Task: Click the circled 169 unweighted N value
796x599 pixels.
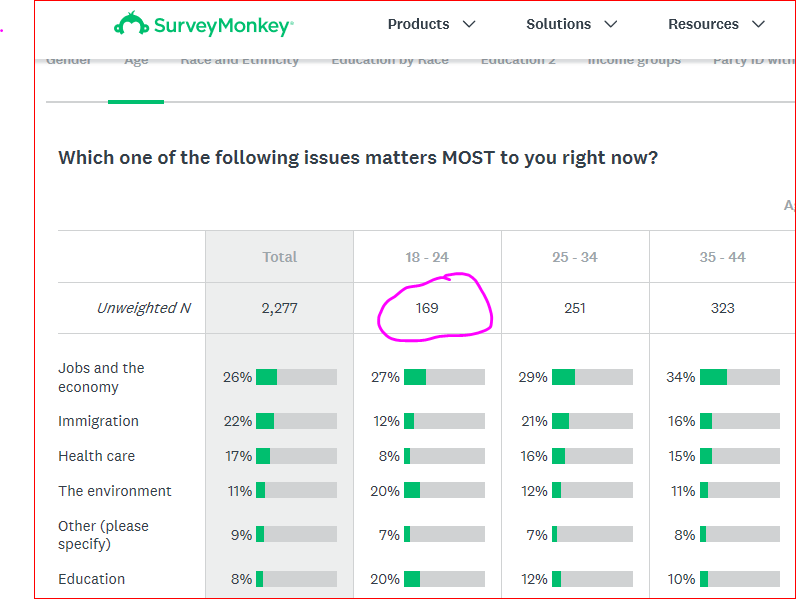Action: tap(427, 308)
